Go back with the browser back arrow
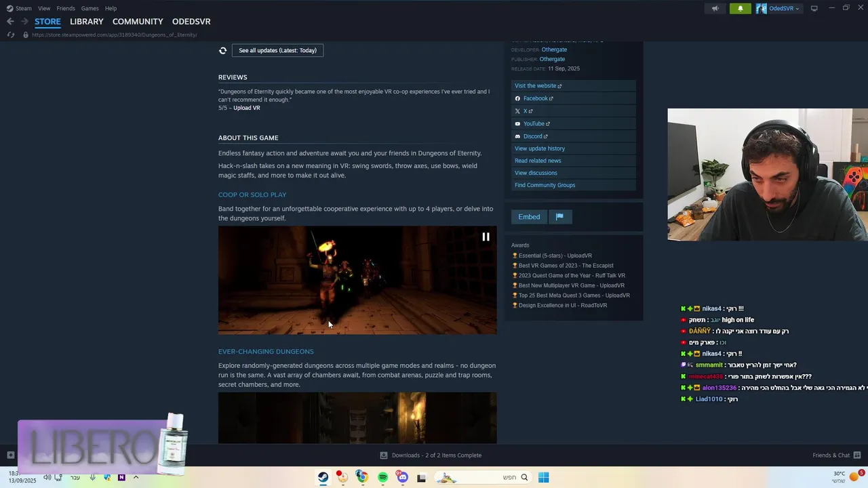Screen dimensions: 868x488 click(x=10, y=22)
